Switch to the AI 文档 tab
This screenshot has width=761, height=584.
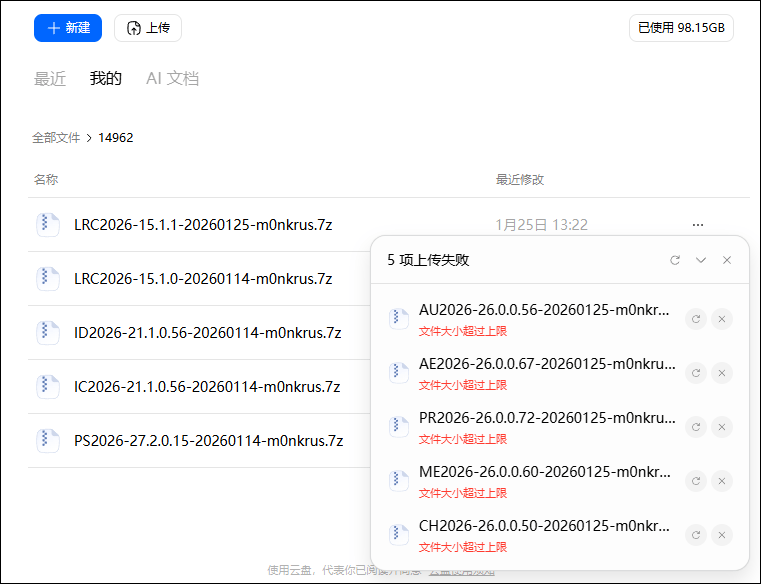point(172,79)
